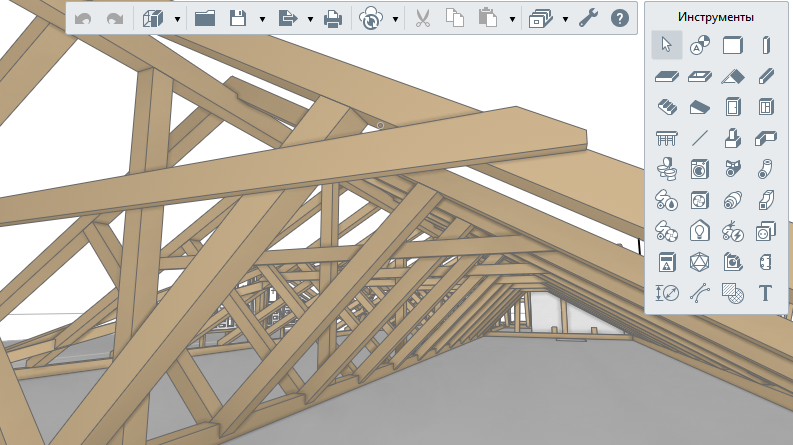The image size is (793, 445).
Task: Select the Isolated foundation tool
Action: [x=733, y=138]
